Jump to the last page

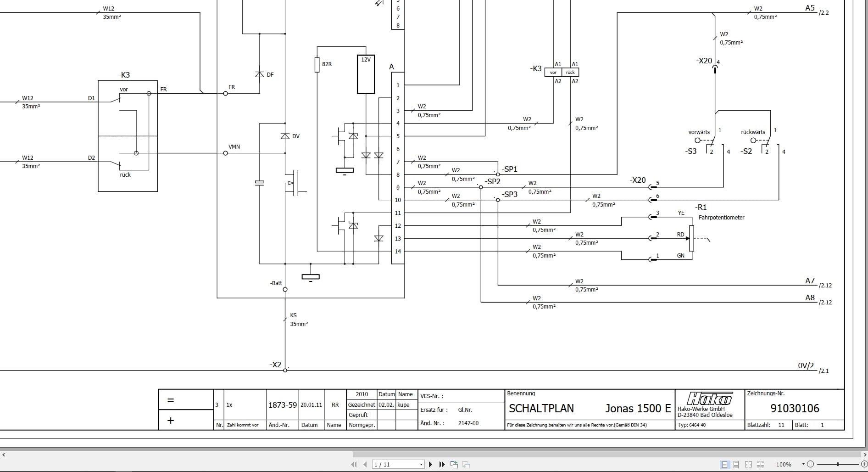tap(442, 465)
